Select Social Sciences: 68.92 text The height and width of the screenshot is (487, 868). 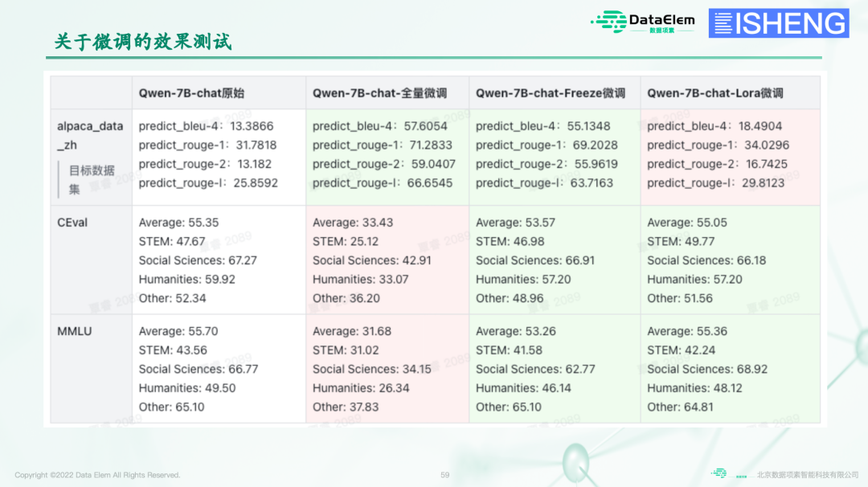click(707, 369)
